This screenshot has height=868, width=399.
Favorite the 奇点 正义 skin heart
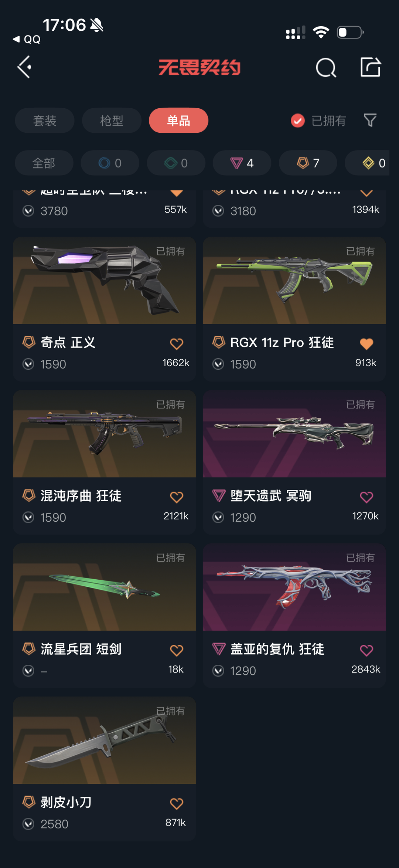(177, 344)
